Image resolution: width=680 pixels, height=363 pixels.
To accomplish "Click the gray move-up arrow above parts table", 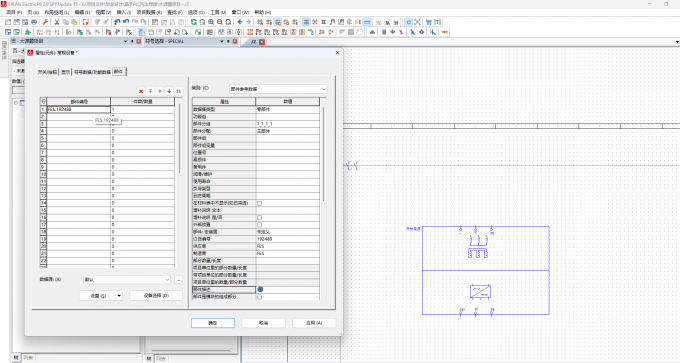I will [x=160, y=91].
